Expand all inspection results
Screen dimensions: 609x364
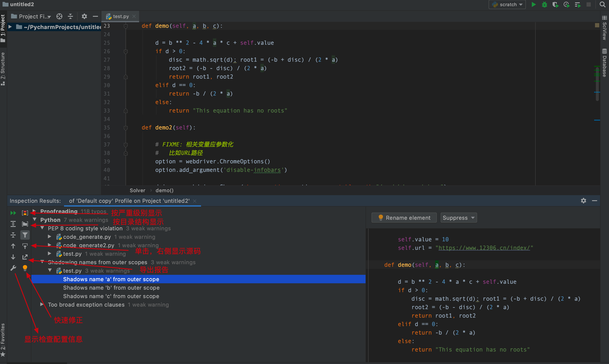[13, 224]
